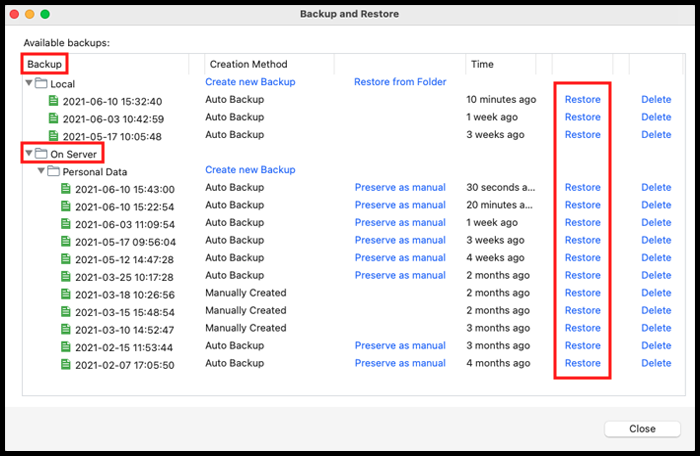Collapse the Personal Data subfolder
Screen dimensions: 700x456
pyautogui.click(x=41, y=172)
